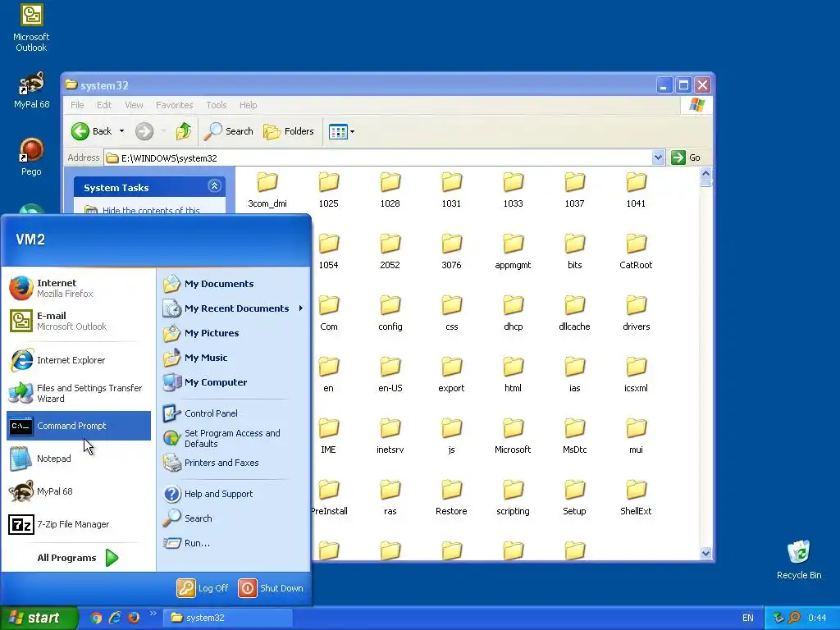Image resolution: width=840 pixels, height=630 pixels.
Task: Open the Back button history dropdown
Action: click(x=121, y=131)
